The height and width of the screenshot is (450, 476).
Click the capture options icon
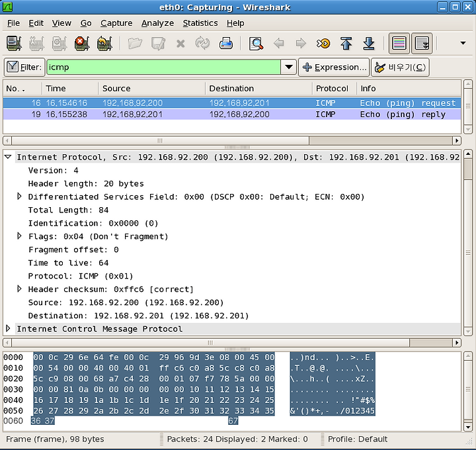tap(37, 44)
